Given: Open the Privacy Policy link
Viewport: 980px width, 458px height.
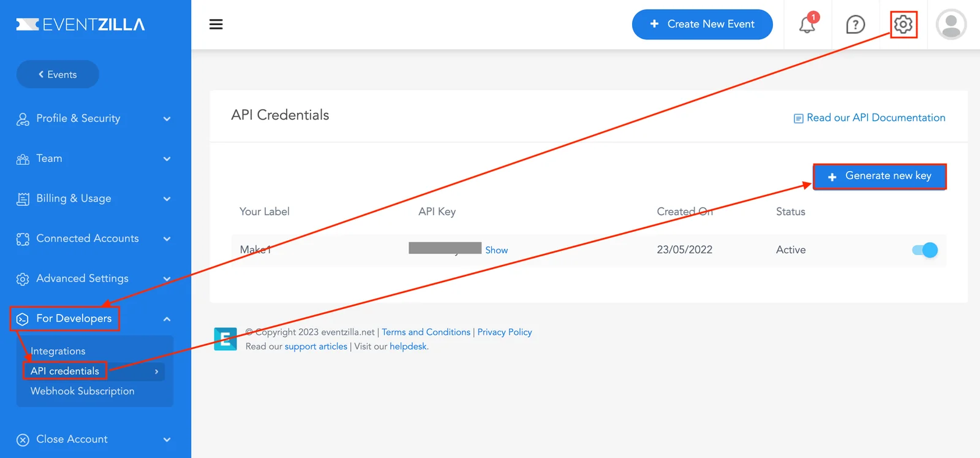Looking at the screenshot, I should coord(505,332).
